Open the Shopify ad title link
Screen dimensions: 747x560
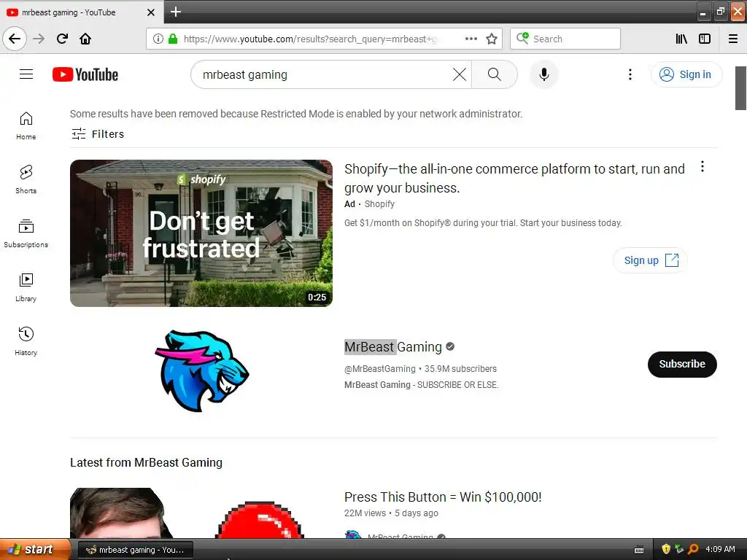pos(514,178)
